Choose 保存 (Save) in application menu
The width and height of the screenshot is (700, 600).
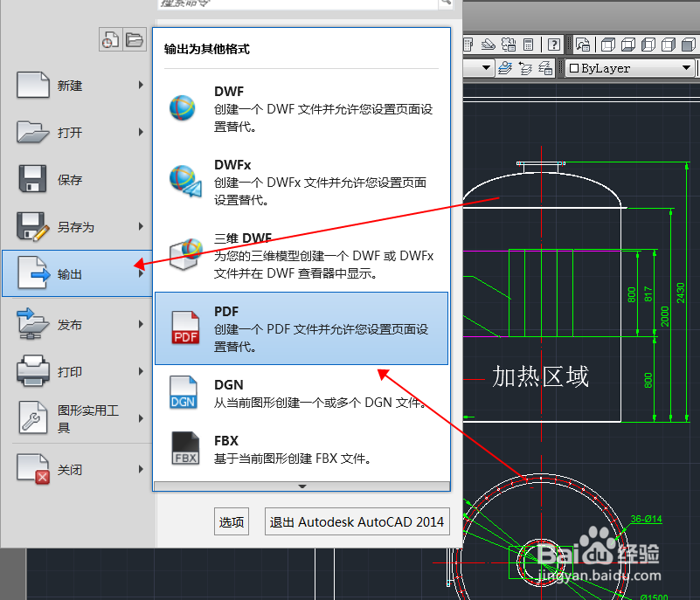pyautogui.click(x=76, y=179)
